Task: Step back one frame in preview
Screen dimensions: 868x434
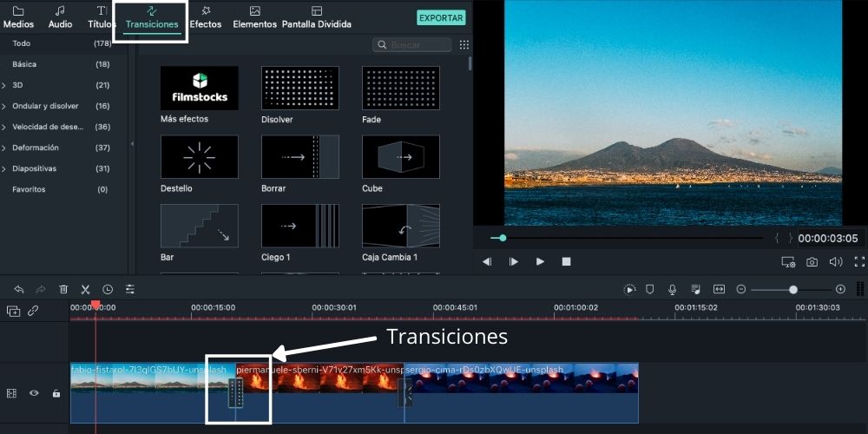Action: (487, 262)
